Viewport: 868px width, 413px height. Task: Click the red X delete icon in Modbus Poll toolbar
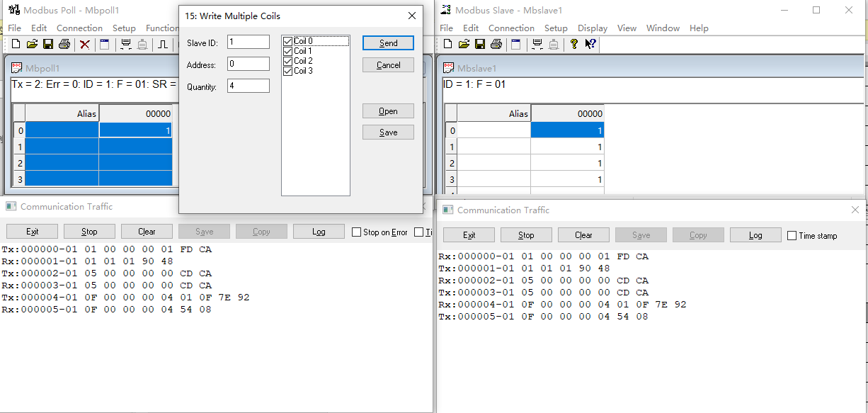point(85,45)
